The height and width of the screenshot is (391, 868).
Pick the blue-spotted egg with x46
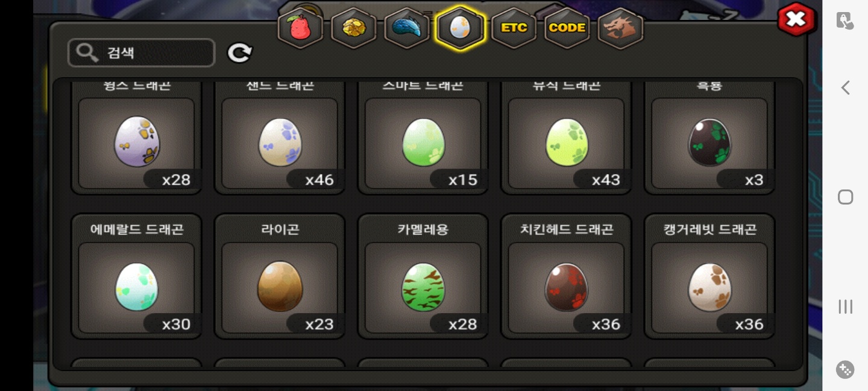click(280, 138)
